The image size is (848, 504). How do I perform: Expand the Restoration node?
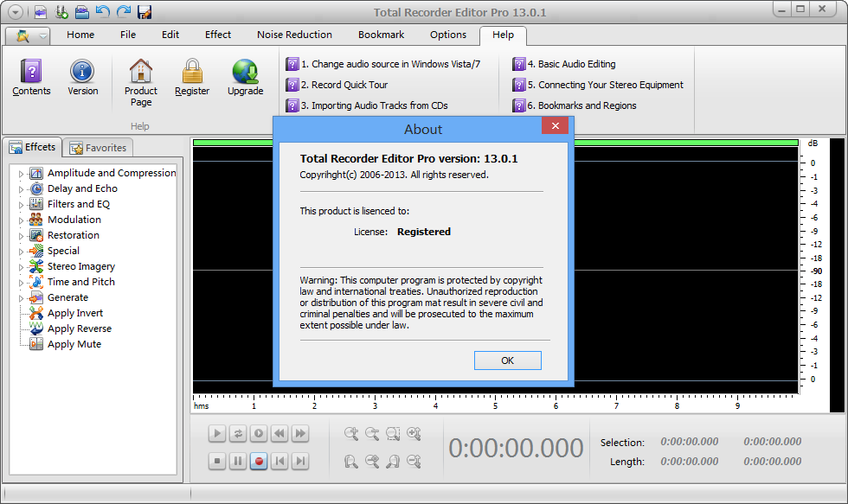point(21,236)
